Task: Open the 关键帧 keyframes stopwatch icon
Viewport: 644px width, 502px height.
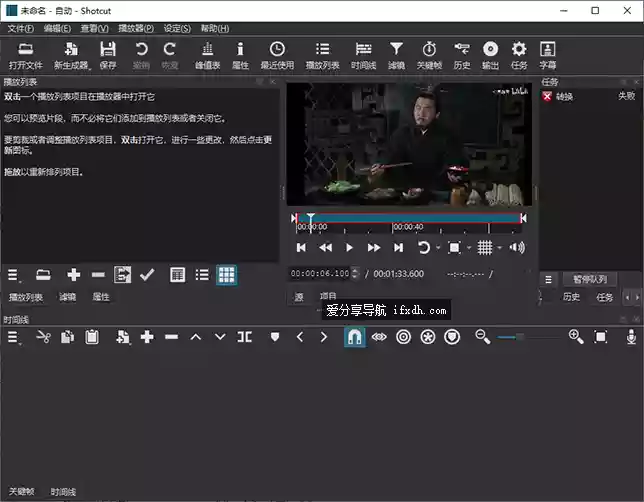Action: (x=429, y=55)
